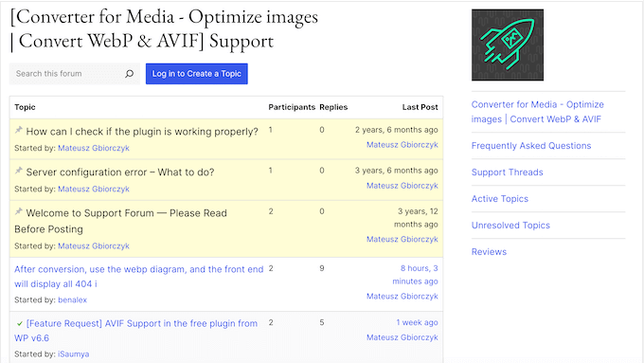644x363 pixels.
Task: Click '1 week ago' last post link
Action: [x=417, y=322]
